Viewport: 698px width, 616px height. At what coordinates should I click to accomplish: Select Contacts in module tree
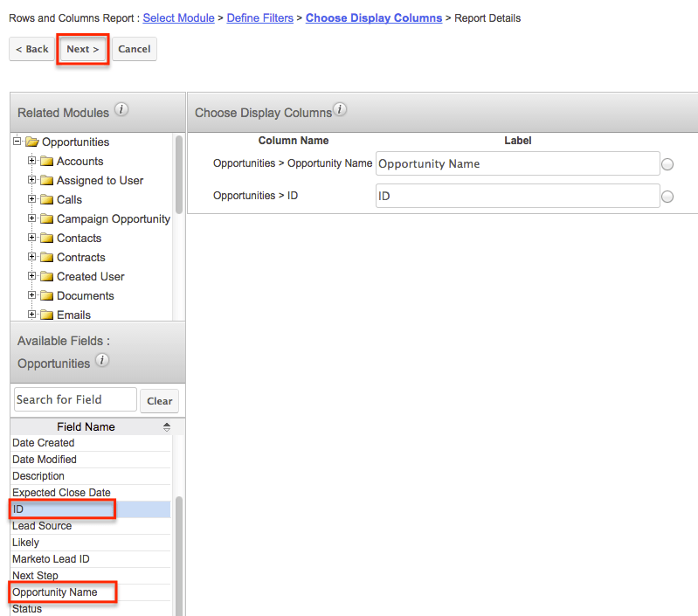tap(79, 239)
